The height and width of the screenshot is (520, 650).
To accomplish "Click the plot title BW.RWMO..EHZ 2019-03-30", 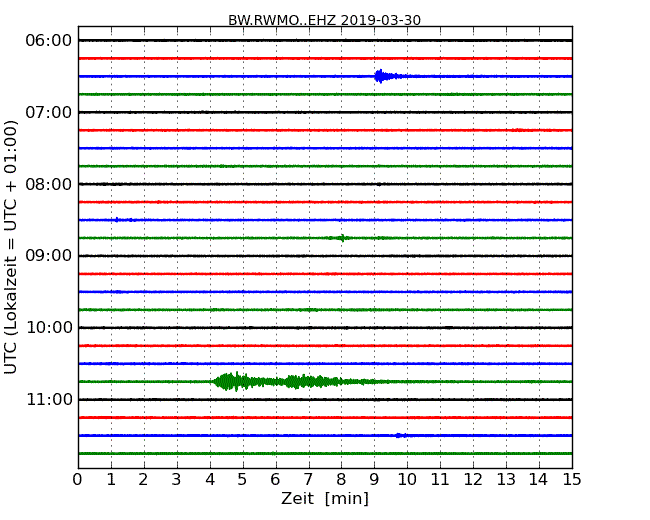I will 324,20.
